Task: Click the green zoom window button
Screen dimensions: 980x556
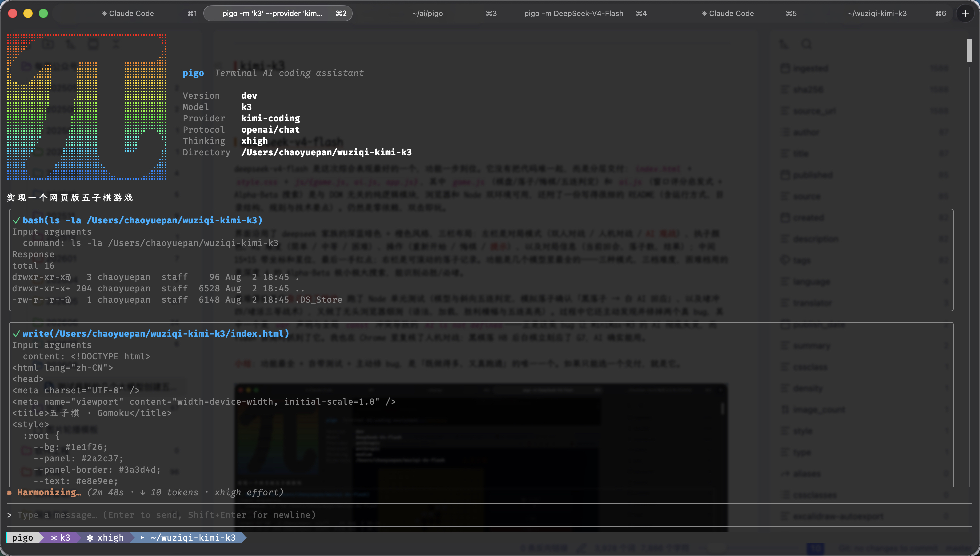Action: (44, 13)
